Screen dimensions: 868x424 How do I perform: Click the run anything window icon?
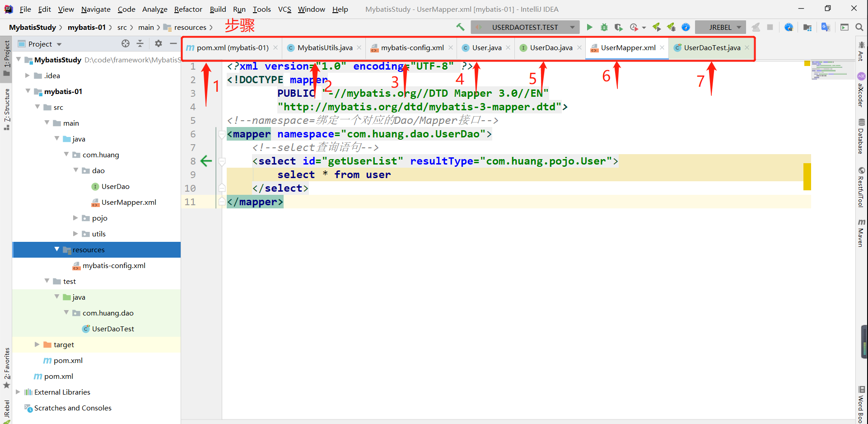(x=844, y=27)
